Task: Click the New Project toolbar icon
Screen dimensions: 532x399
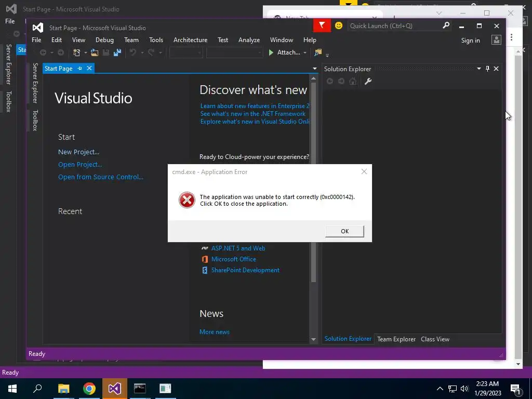Action: (x=77, y=52)
